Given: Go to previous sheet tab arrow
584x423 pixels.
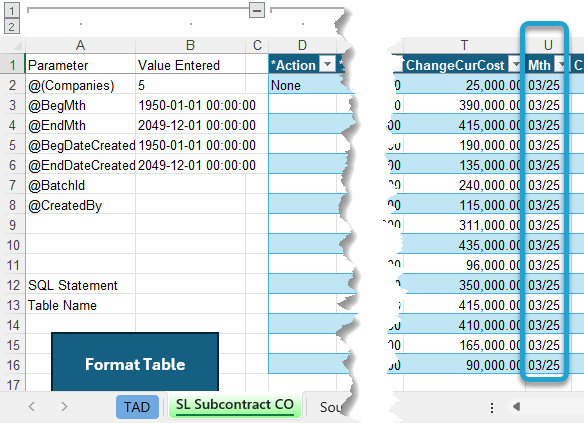Looking at the screenshot, I should point(32,406).
